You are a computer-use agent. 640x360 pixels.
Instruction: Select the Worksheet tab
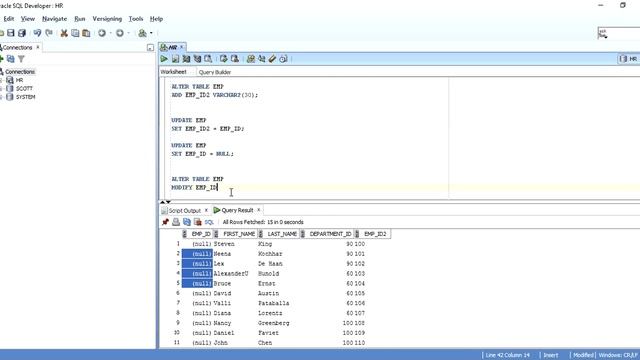pos(173,72)
